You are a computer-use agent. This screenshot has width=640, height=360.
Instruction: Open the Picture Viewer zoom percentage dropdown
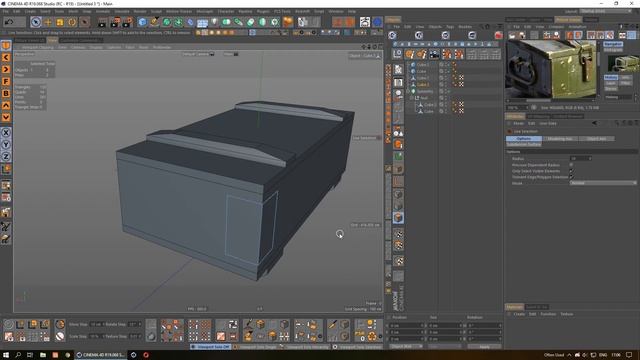517,108
